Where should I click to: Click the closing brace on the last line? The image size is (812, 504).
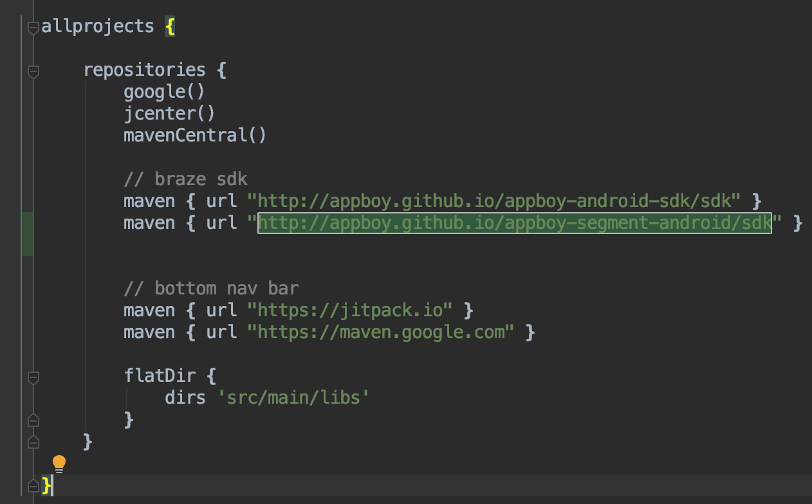tap(45, 486)
